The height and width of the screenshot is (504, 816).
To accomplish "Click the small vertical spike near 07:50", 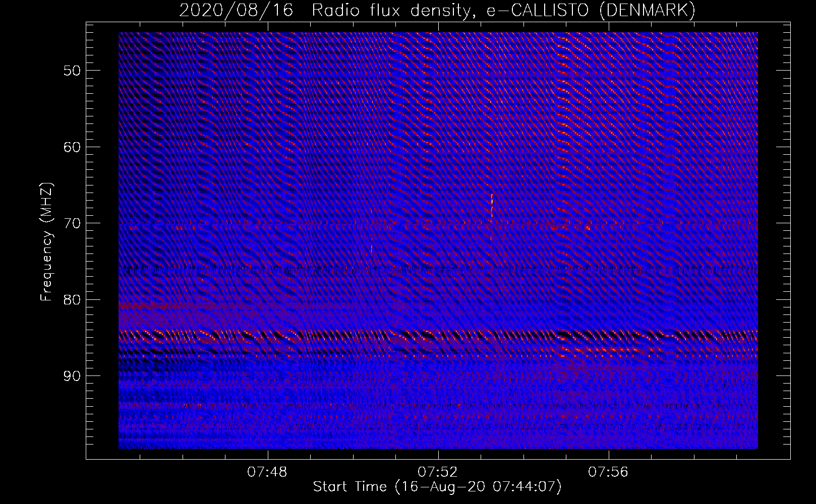I will click(x=371, y=249).
